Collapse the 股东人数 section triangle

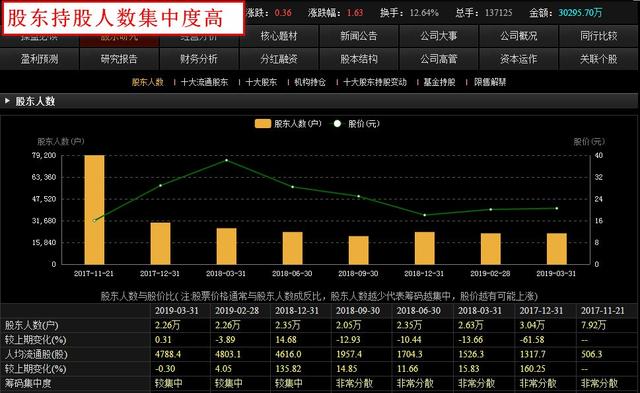point(7,101)
